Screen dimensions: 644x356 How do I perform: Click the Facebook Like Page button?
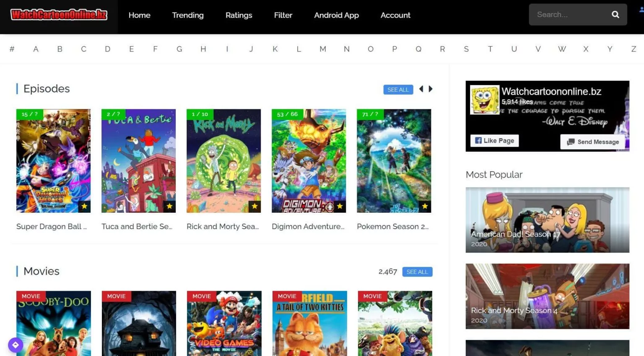point(494,141)
